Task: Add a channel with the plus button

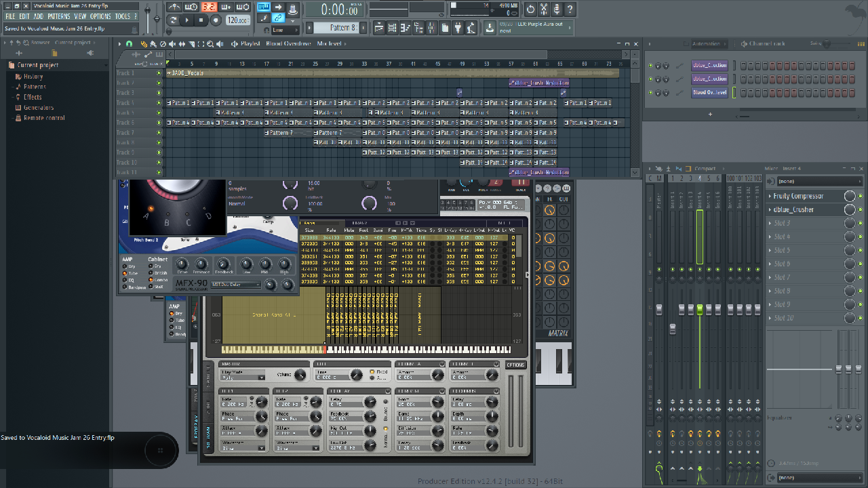Action: [x=710, y=114]
